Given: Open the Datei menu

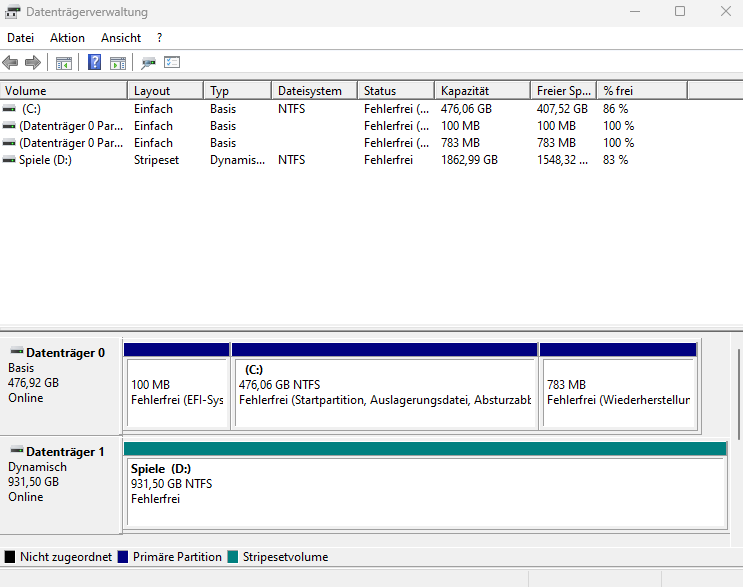Looking at the screenshot, I should [20, 38].
